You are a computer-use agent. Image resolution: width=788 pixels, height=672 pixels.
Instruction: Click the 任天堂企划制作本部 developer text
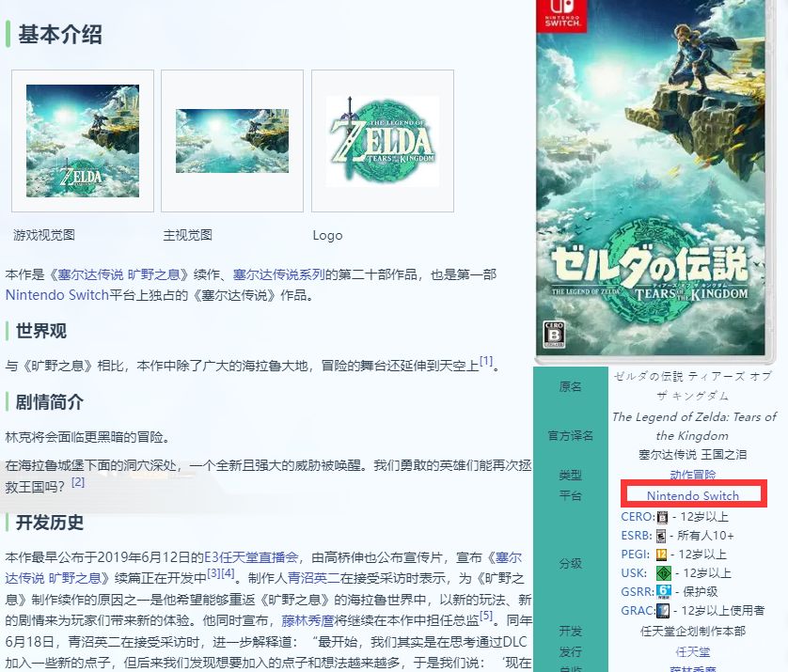point(693,632)
